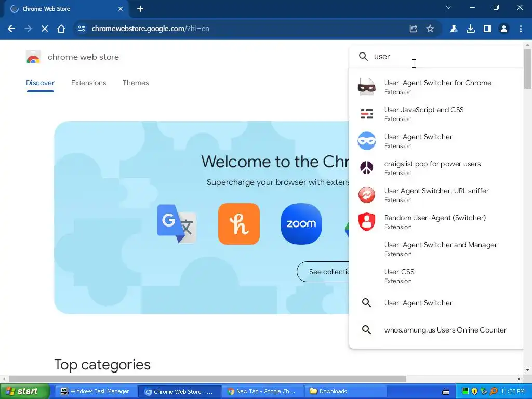View site information icon in address bar
Image resolution: width=532 pixels, height=399 pixels.
[82, 29]
